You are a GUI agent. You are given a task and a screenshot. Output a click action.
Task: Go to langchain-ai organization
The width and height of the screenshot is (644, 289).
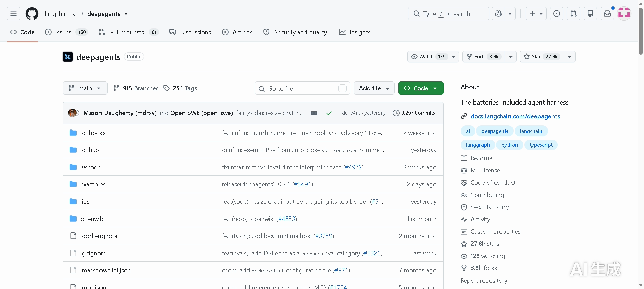pos(61,14)
